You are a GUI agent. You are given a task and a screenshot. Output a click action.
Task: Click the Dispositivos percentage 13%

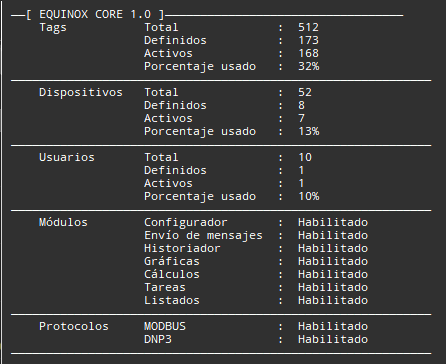[x=309, y=131]
